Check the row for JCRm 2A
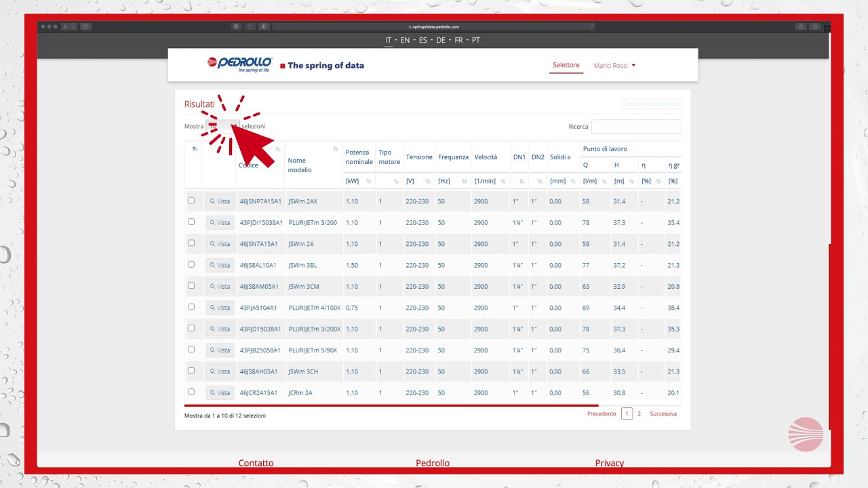The image size is (868, 488). (x=191, y=392)
